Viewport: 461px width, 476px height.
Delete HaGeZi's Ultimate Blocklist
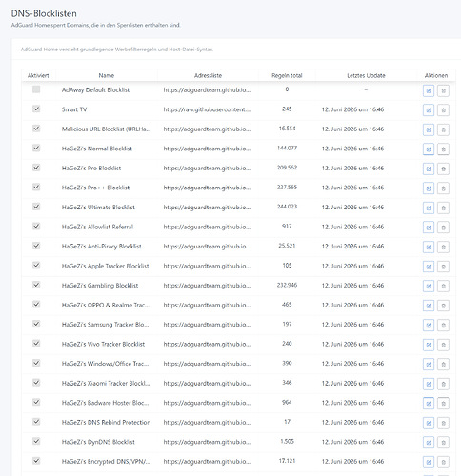click(x=443, y=208)
